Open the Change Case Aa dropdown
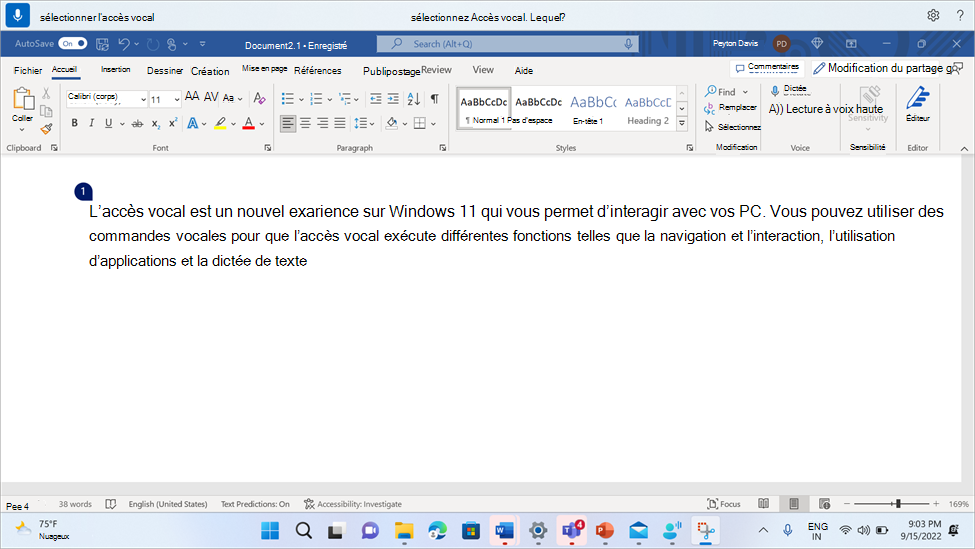This screenshot has height=549, width=975. tap(233, 98)
